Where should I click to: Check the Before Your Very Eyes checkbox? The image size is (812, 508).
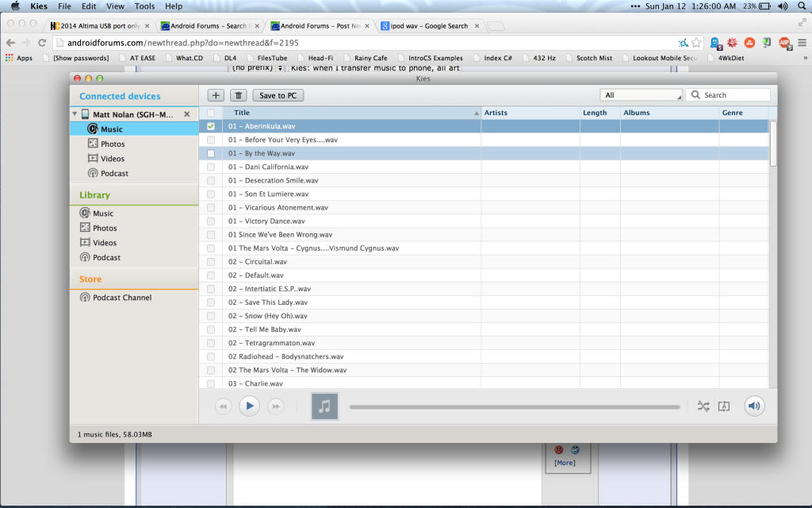(211, 140)
